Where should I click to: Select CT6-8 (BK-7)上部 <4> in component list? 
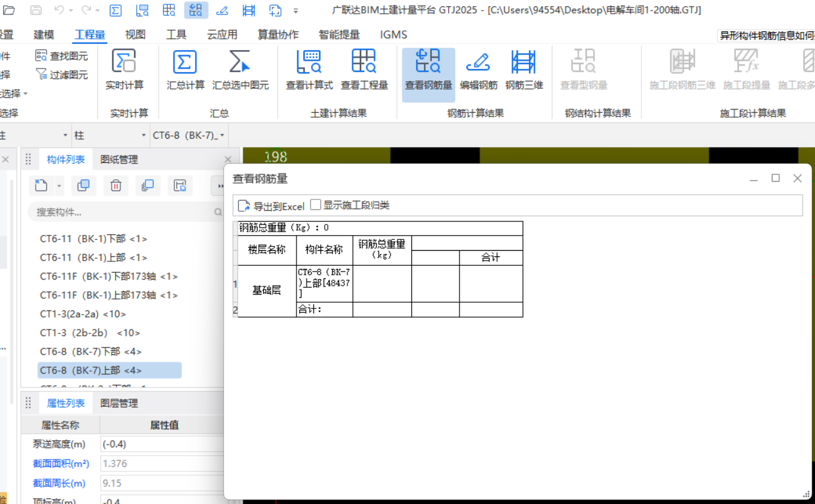(110, 370)
